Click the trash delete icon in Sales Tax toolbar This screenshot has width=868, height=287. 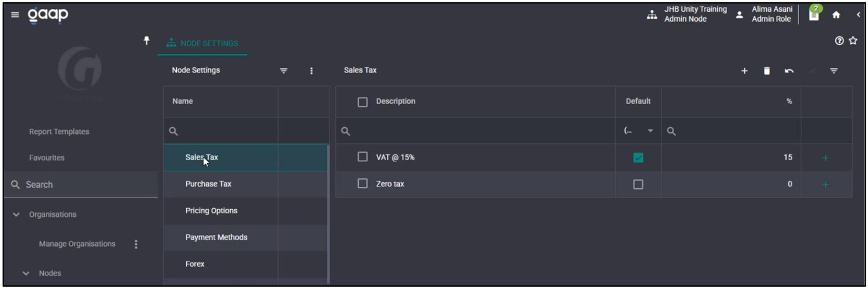[767, 71]
